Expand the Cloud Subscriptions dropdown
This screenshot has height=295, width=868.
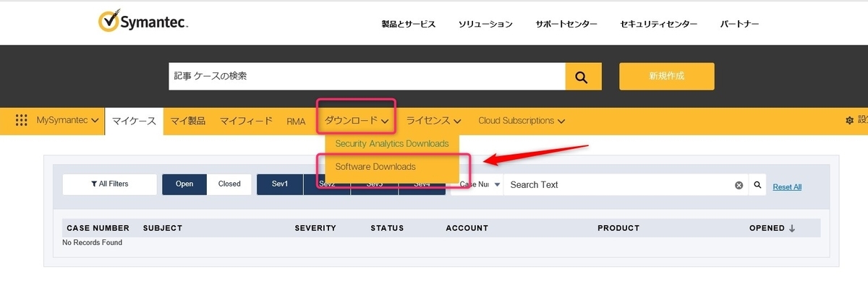tap(522, 121)
